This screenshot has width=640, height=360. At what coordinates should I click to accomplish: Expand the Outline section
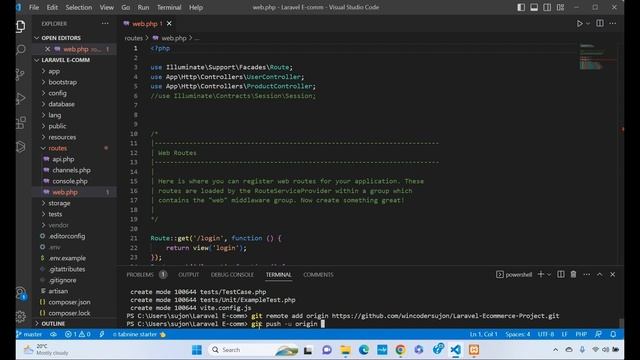pos(53,324)
